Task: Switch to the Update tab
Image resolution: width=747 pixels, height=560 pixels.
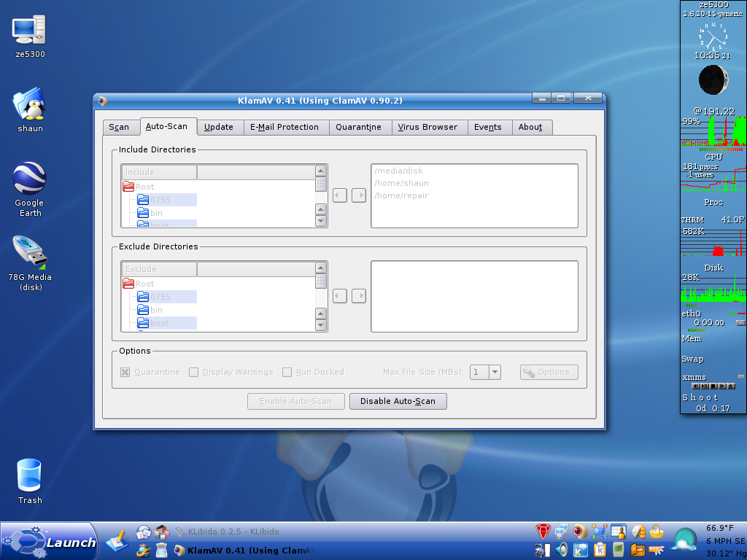Action: tap(219, 127)
